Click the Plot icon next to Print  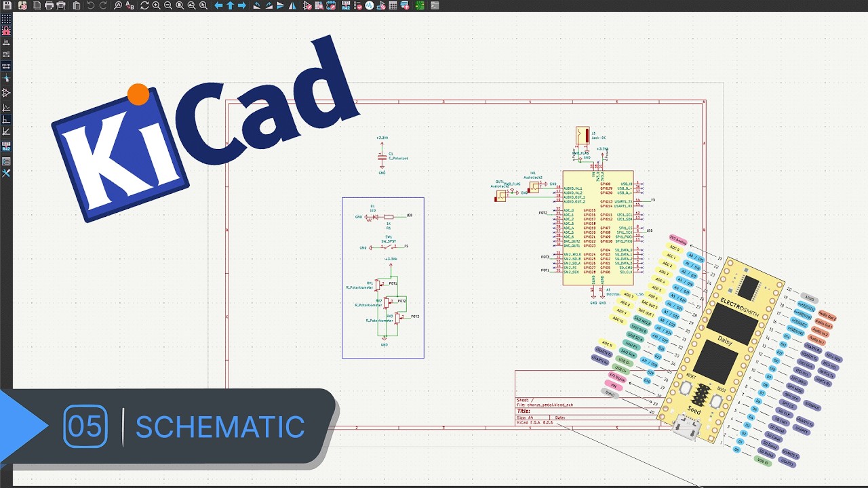pyautogui.click(x=61, y=5)
